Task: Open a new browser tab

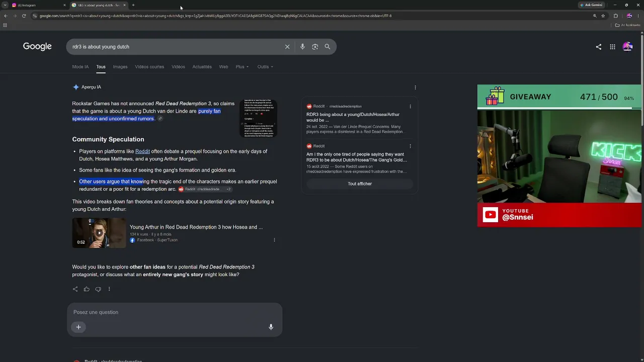Action: [133, 5]
